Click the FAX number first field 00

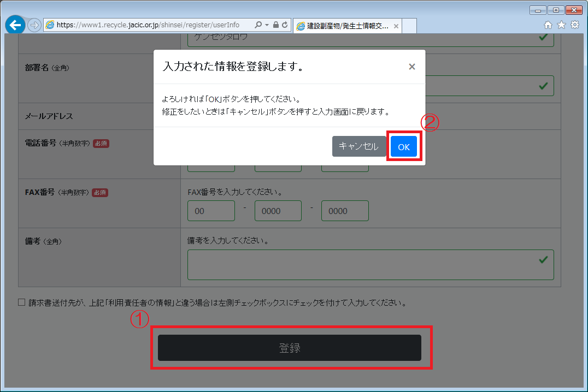[x=211, y=211]
